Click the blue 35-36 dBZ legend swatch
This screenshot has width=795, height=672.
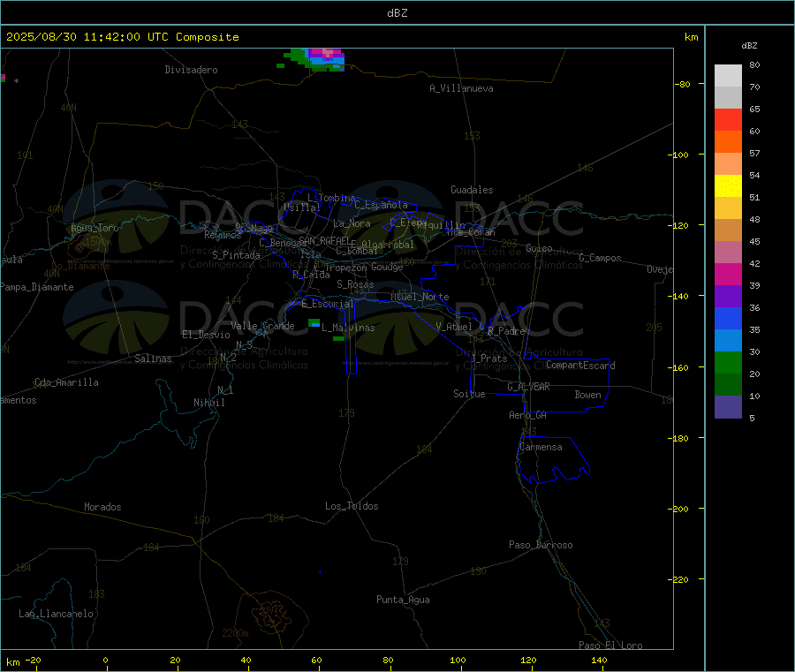[x=728, y=318]
